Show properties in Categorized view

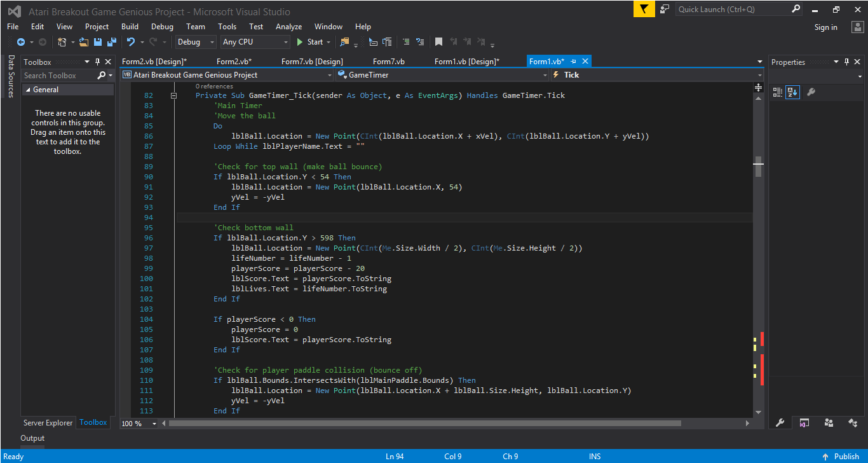click(777, 92)
